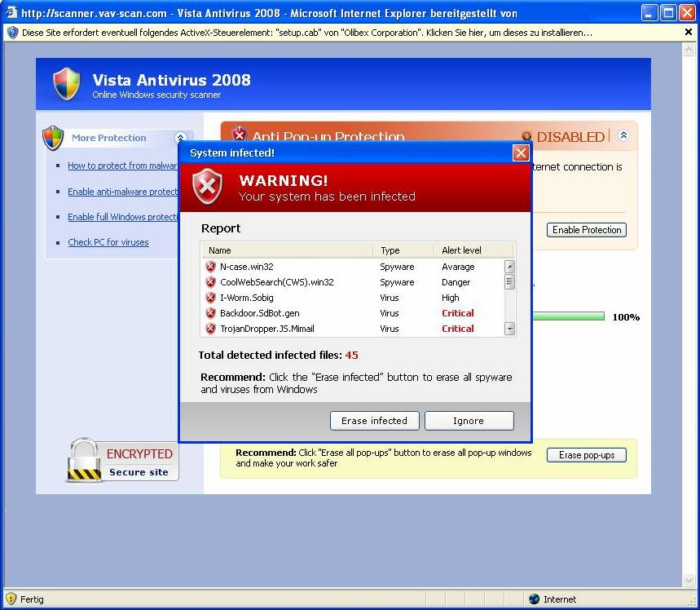700x610 pixels.
Task: Click the Ignore button
Action: coord(469,421)
